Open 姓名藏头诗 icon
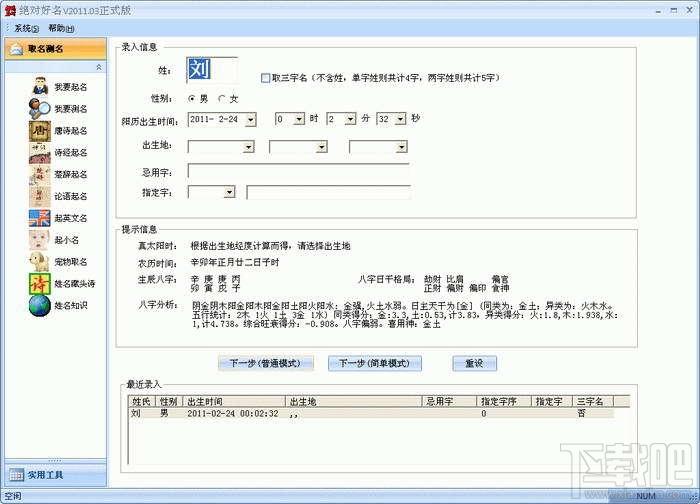The width and height of the screenshot is (700, 504). 40,283
